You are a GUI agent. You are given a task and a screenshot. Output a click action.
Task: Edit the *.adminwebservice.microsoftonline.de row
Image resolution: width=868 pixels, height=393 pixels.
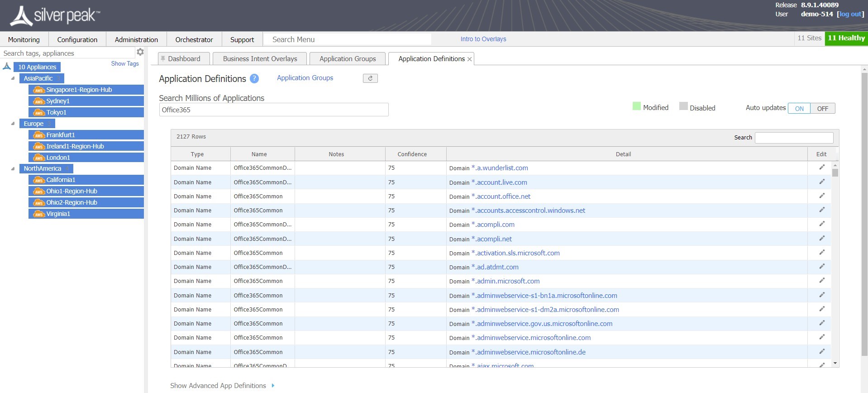tap(822, 352)
